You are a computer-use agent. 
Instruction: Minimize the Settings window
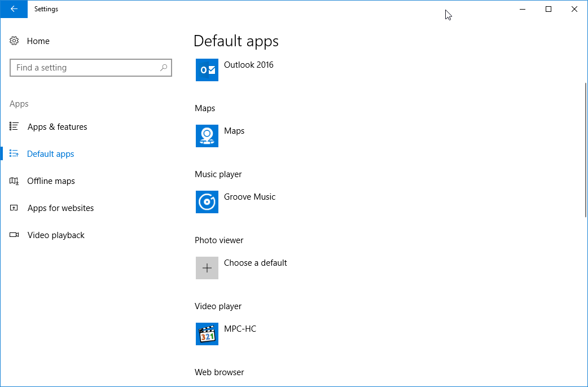[x=523, y=9]
